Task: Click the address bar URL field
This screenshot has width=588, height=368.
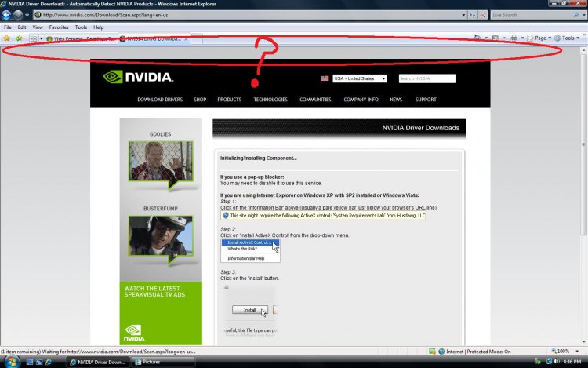Action: pos(248,15)
